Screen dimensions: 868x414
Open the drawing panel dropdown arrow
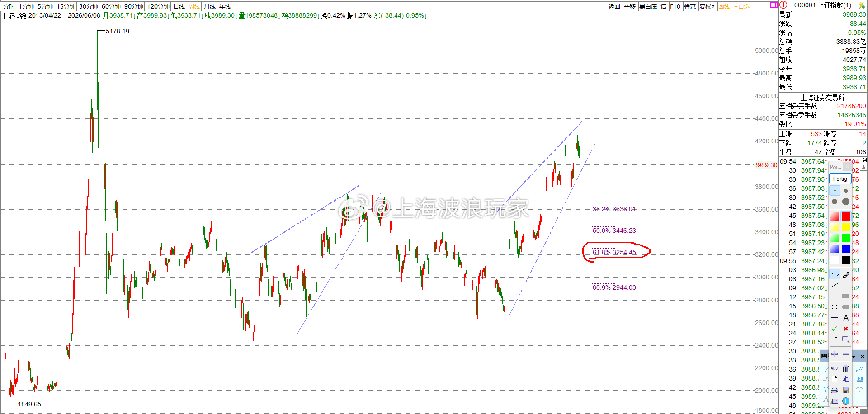pyautogui.click(x=854, y=357)
